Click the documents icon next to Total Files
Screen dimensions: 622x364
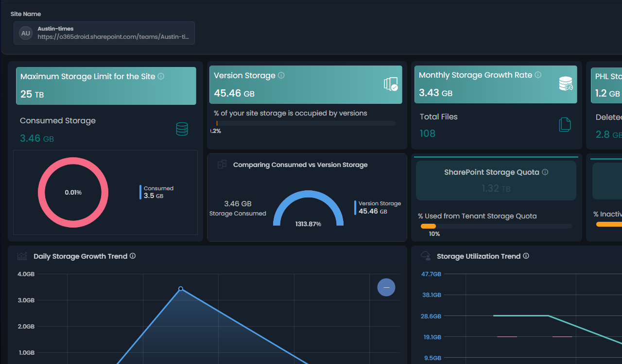pyautogui.click(x=565, y=124)
